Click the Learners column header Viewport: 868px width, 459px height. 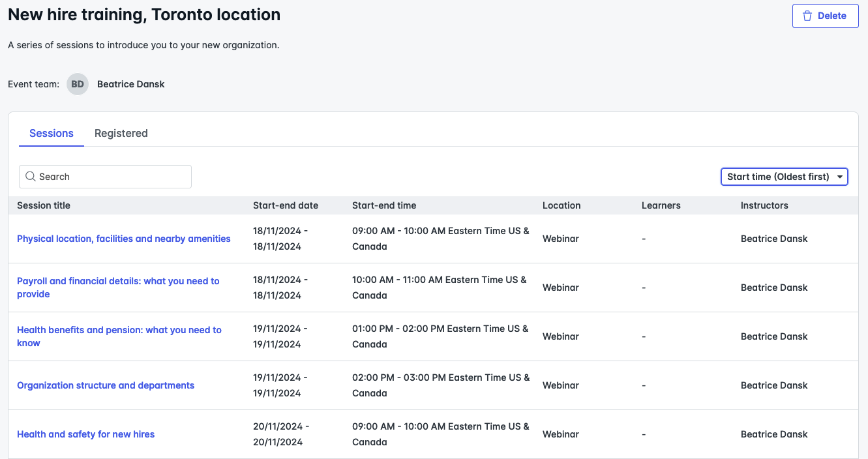(x=661, y=205)
